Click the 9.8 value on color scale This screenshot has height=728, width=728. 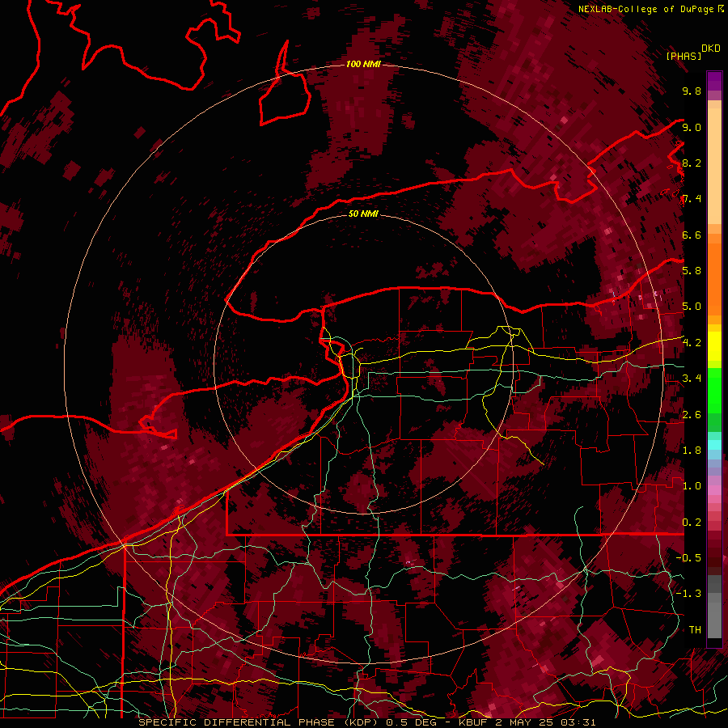[692, 91]
